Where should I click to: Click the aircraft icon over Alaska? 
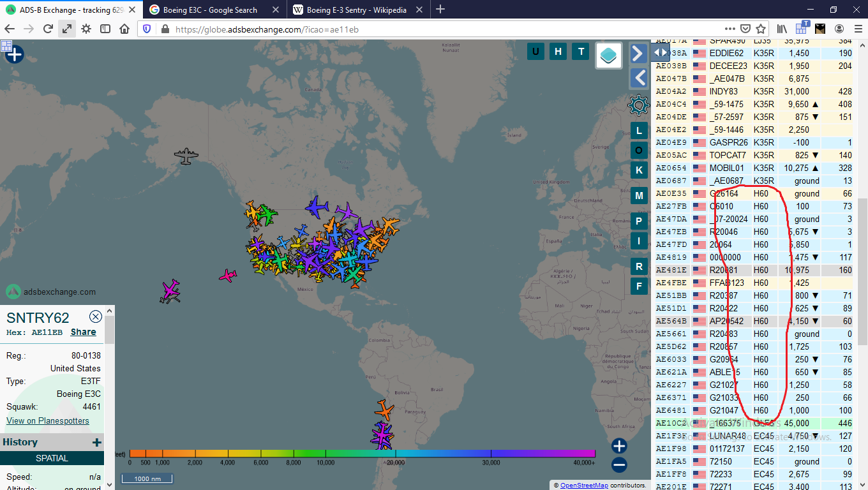click(x=186, y=156)
